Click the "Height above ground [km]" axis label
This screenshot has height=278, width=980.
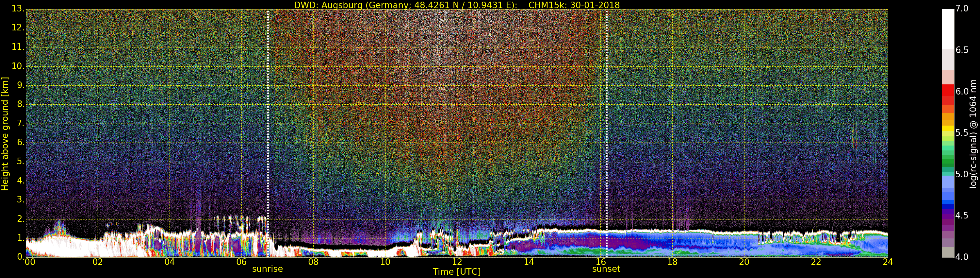[x=5, y=134]
